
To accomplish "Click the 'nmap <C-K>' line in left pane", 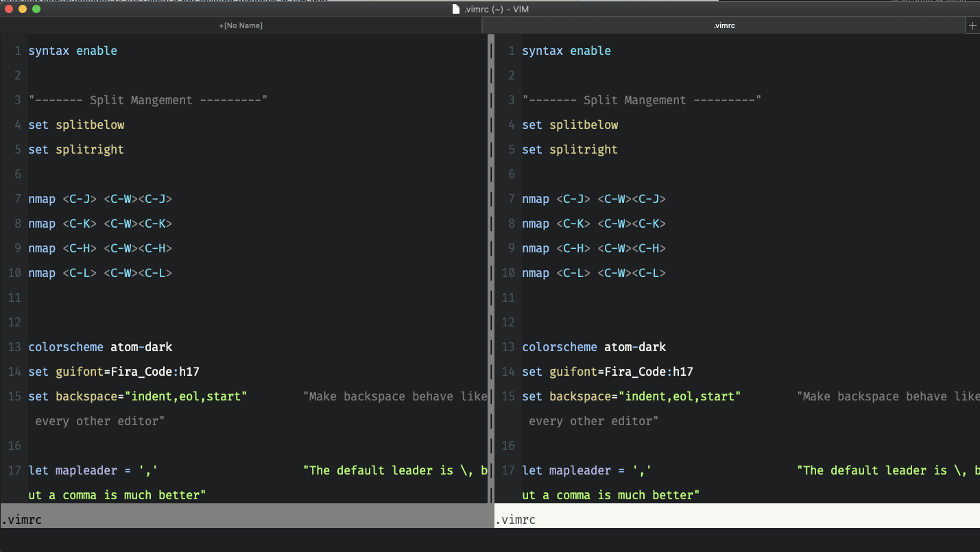I will pos(100,224).
